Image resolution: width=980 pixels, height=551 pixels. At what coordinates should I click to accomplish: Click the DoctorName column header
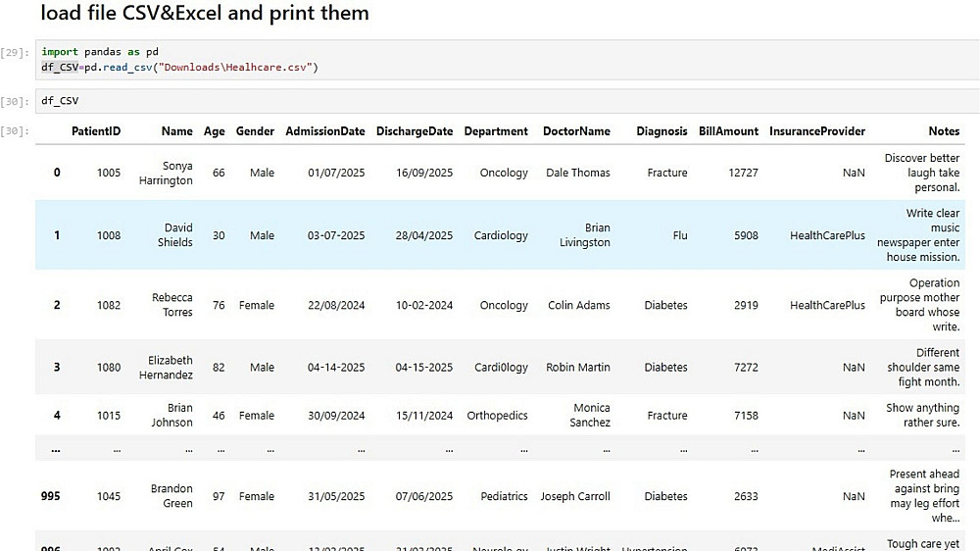pyautogui.click(x=576, y=131)
